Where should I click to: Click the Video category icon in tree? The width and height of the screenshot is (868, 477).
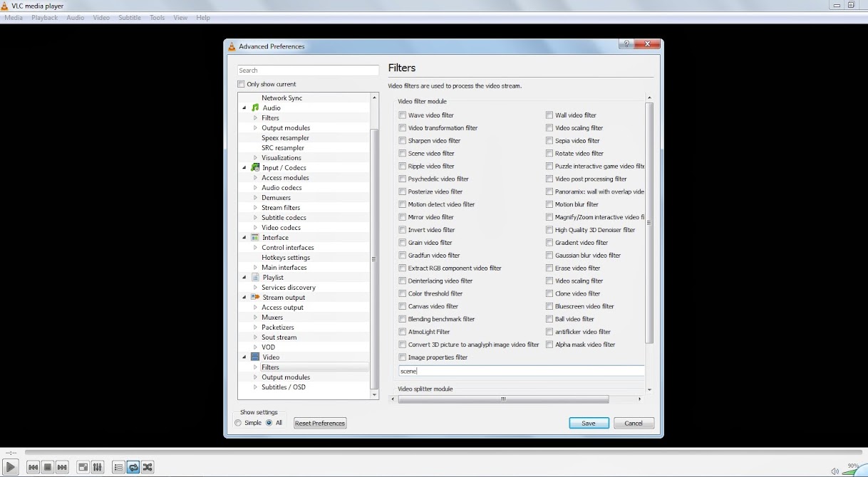point(255,357)
